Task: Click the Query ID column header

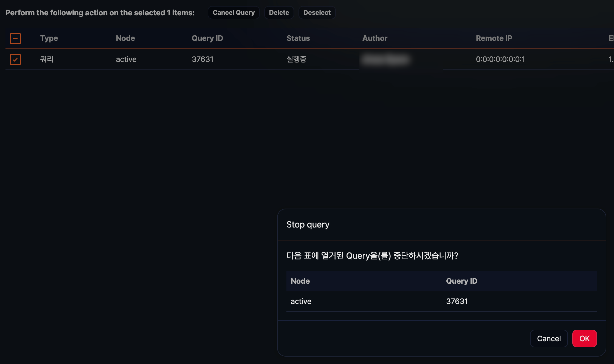Action: point(207,38)
